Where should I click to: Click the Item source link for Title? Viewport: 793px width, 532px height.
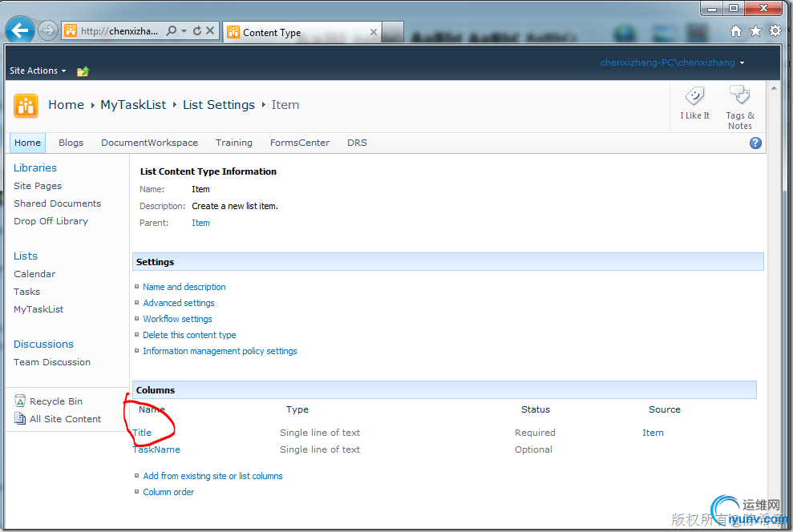(653, 433)
